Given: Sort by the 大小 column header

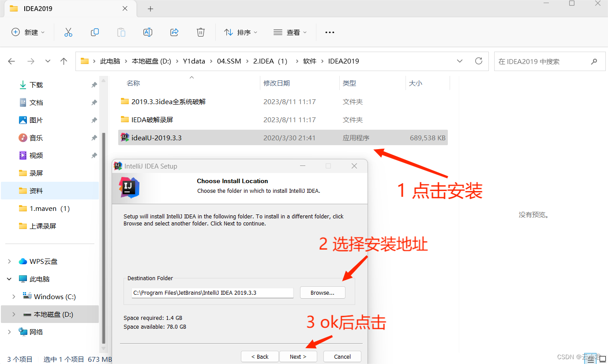Looking at the screenshot, I should tap(416, 83).
